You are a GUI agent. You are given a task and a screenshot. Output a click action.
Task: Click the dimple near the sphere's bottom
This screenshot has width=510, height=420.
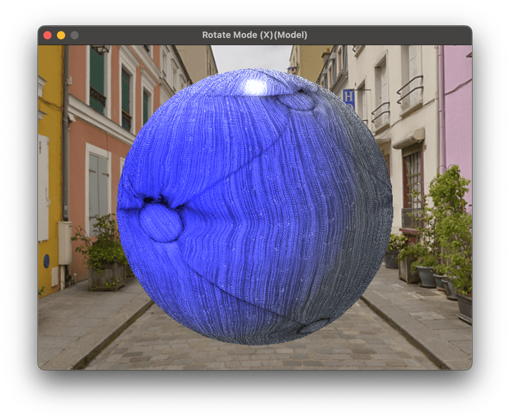[x=314, y=328]
